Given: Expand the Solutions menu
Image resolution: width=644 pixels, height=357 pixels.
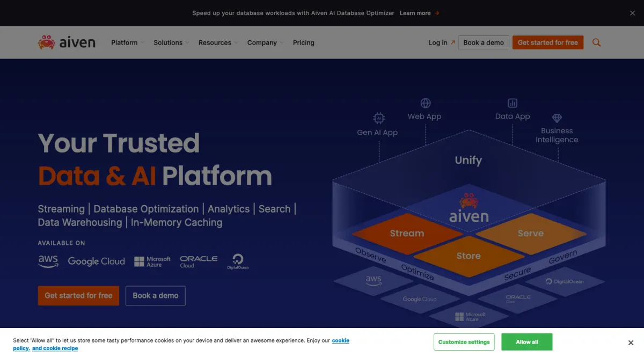Looking at the screenshot, I should pyautogui.click(x=171, y=42).
